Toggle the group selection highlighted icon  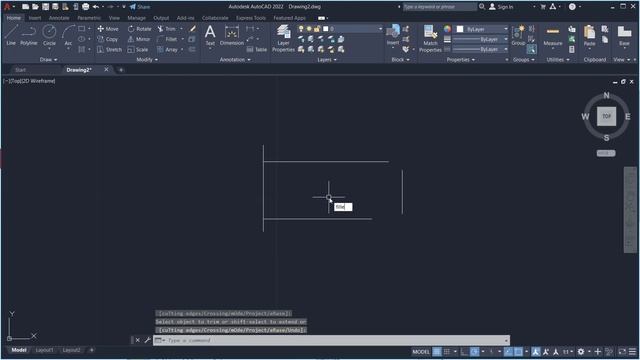pos(531,49)
